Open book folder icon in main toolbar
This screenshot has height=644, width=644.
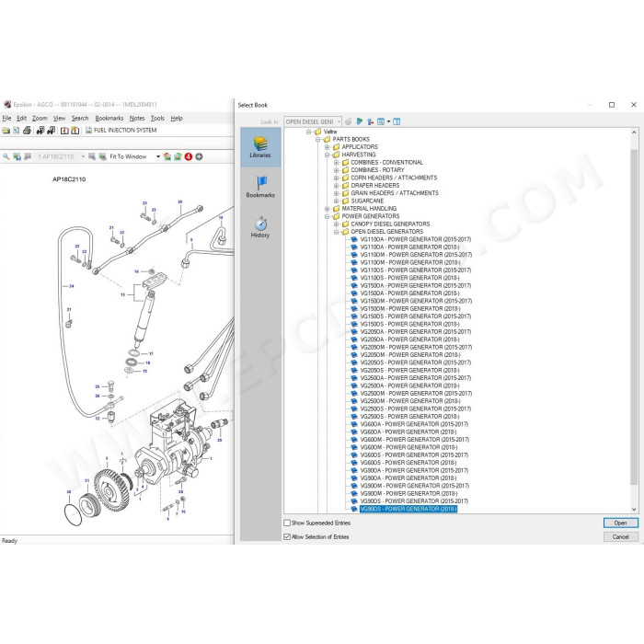[6, 131]
